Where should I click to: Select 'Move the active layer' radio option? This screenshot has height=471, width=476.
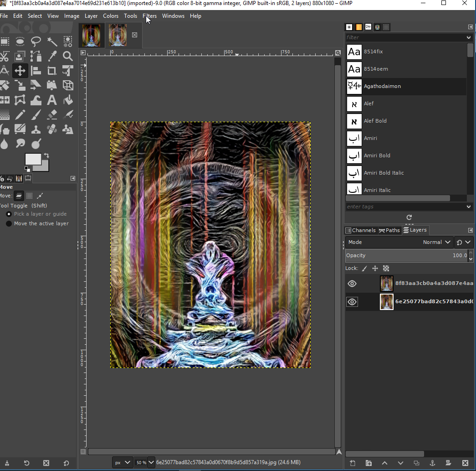click(x=9, y=223)
